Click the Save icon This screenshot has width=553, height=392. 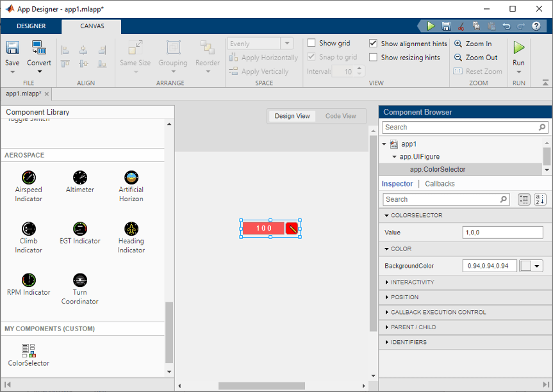click(12, 48)
